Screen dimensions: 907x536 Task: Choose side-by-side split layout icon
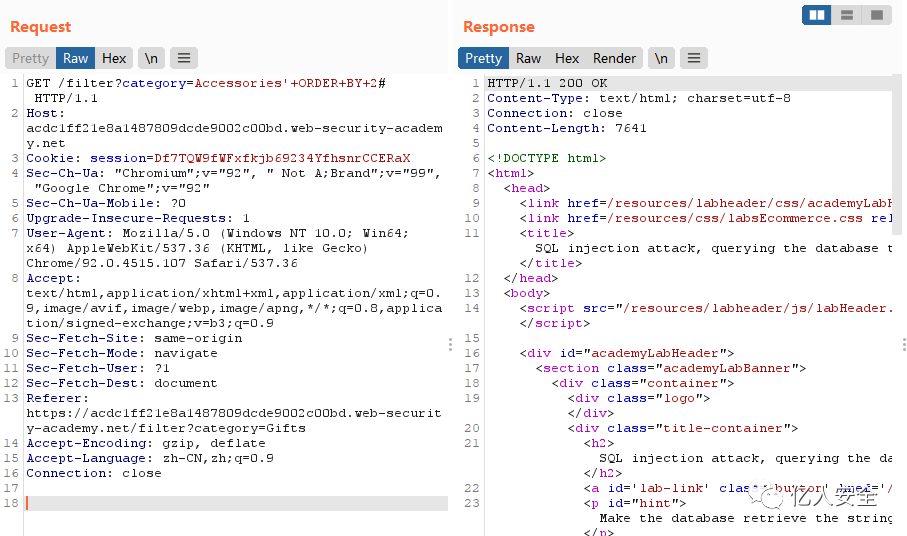coord(817,15)
